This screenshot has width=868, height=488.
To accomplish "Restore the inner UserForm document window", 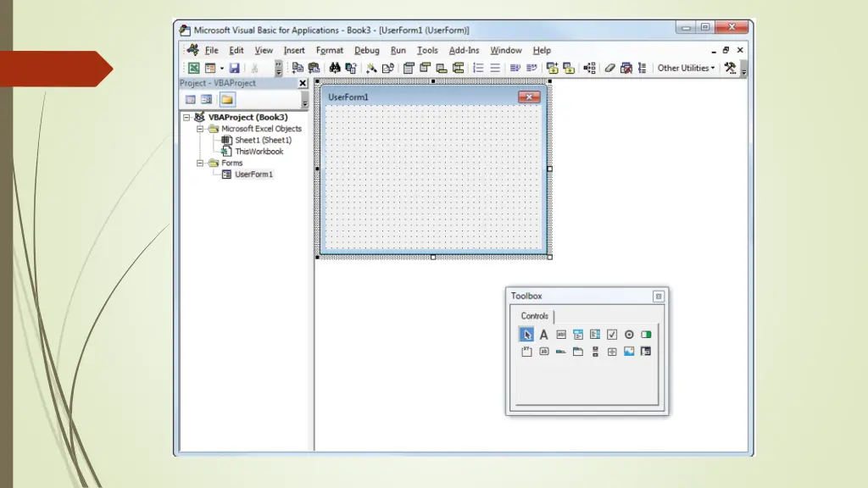I will click(726, 50).
